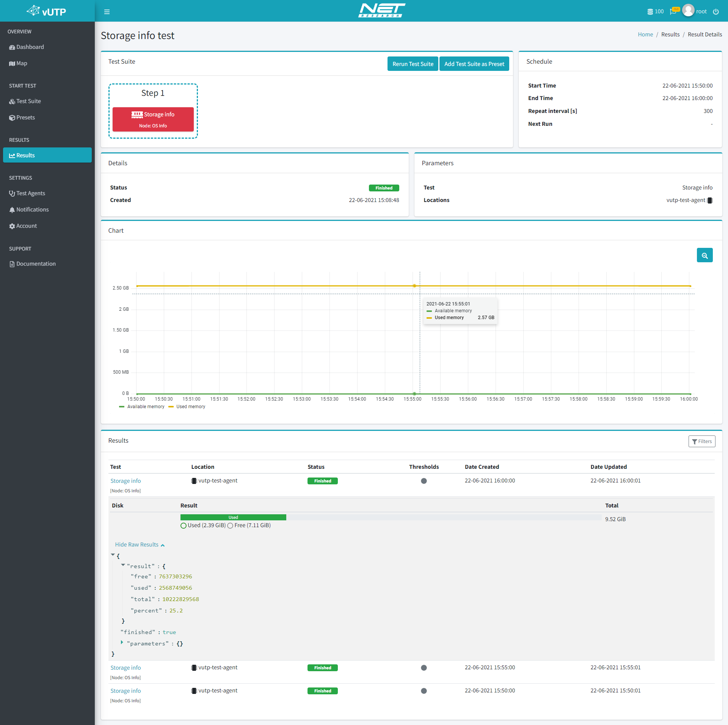This screenshot has width=728, height=725.
Task: Click the Finished badge on 15:50:00 row
Action: (x=323, y=691)
